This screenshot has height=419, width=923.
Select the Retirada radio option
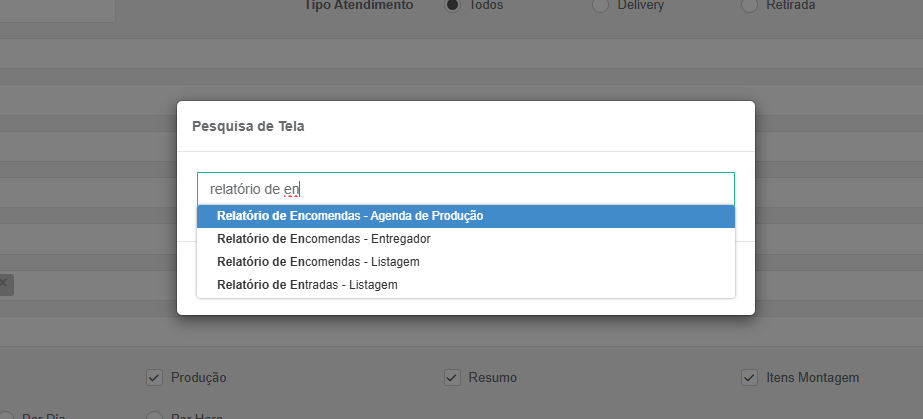click(749, 5)
